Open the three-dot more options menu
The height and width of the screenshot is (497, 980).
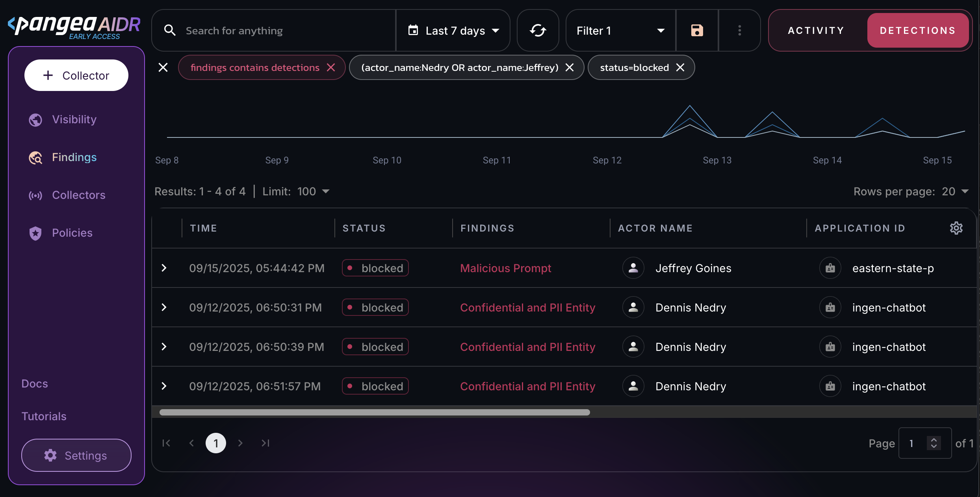739,30
